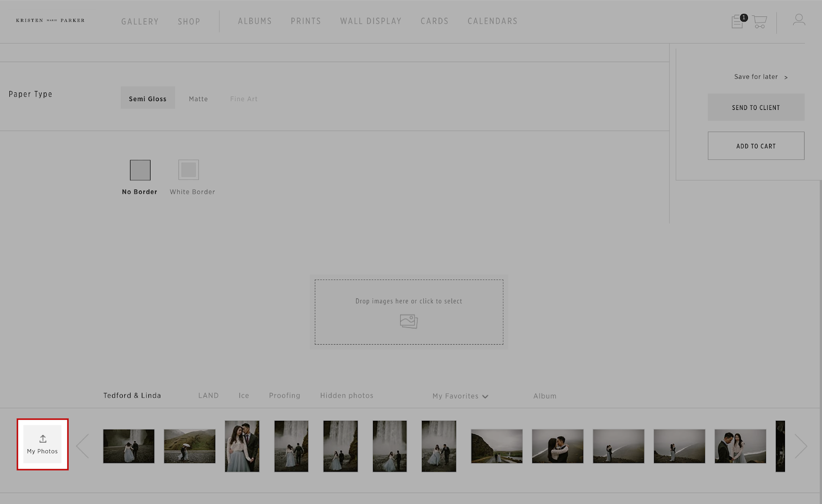822x504 pixels.
Task: Select thumbnail with umbrella on green hillside
Action: tap(190, 446)
